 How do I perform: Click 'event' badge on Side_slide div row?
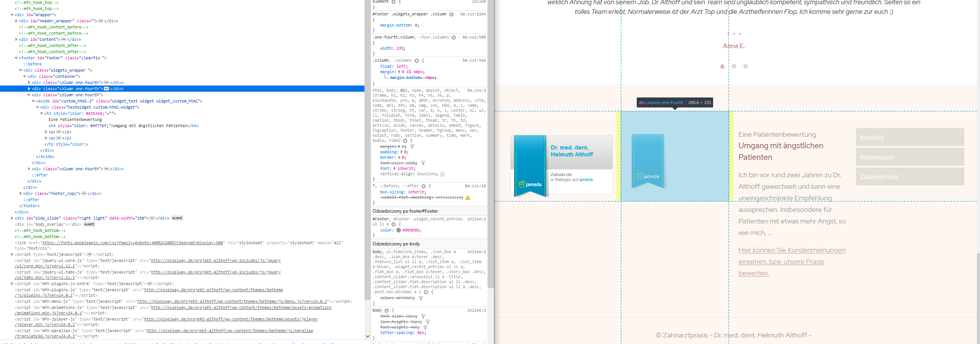tap(177, 218)
